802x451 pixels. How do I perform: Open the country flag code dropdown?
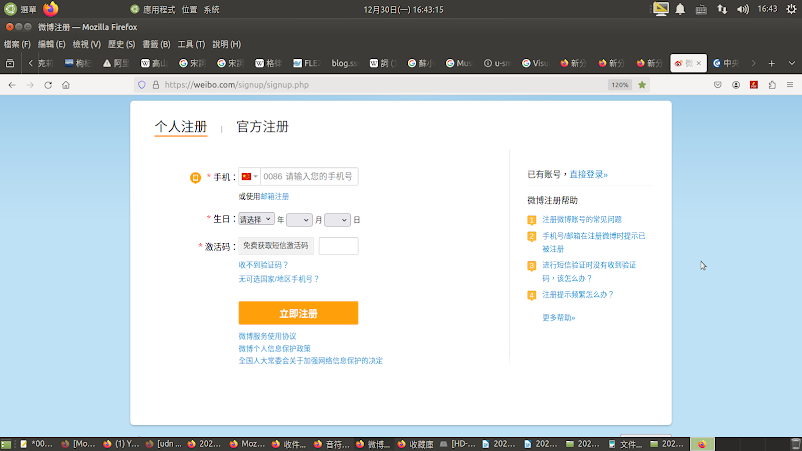click(x=250, y=176)
